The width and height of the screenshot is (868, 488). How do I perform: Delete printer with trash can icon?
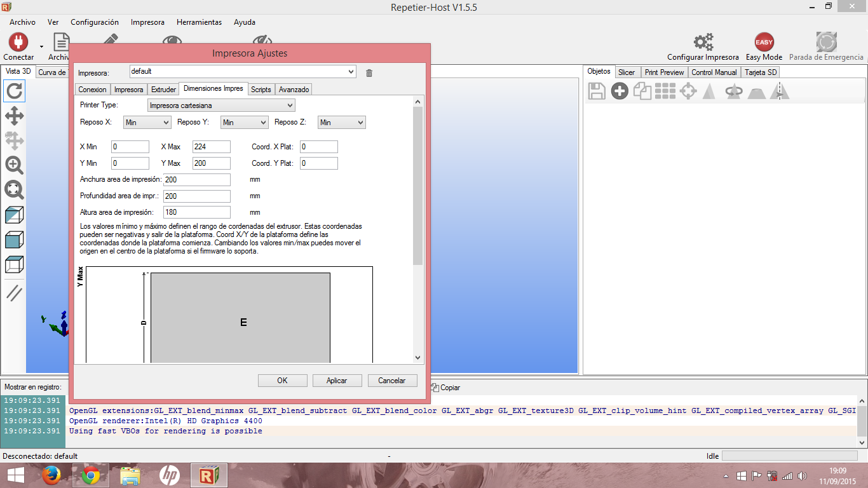tap(369, 73)
